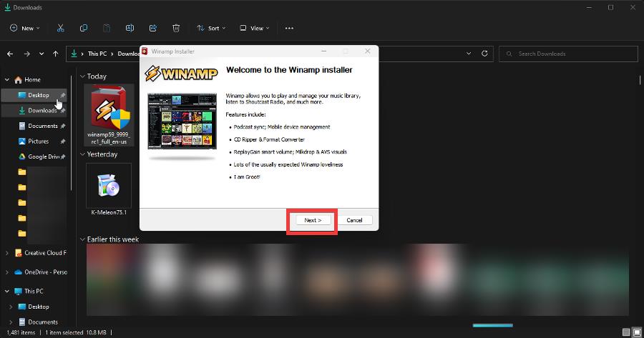
Task: Click the Search Downloads field
Action: click(568, 54)
